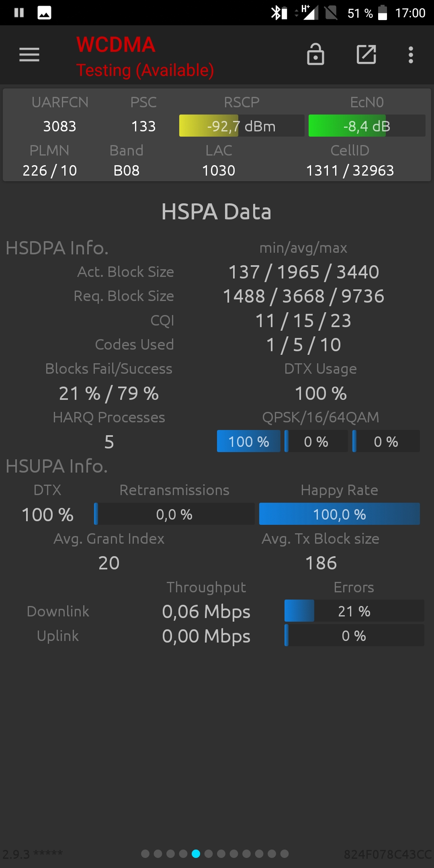The image size is (434, 868).
Task: Open the three-dot overflow menu
Action: click(x=411, y=55)
